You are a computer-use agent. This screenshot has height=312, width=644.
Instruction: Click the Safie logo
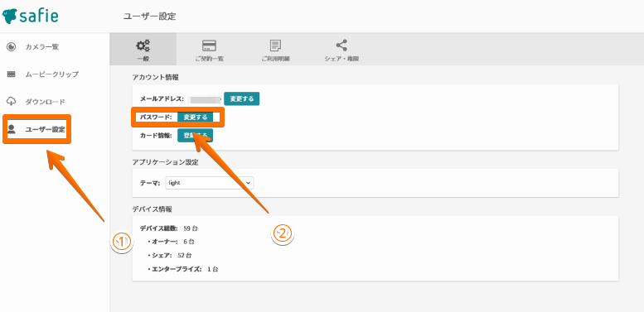(x=30, y=16)
